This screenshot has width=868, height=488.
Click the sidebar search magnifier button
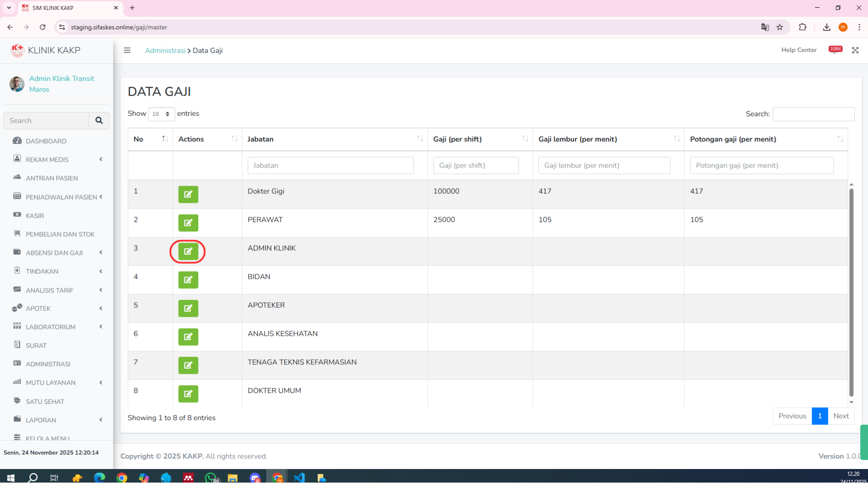[99, 121]
